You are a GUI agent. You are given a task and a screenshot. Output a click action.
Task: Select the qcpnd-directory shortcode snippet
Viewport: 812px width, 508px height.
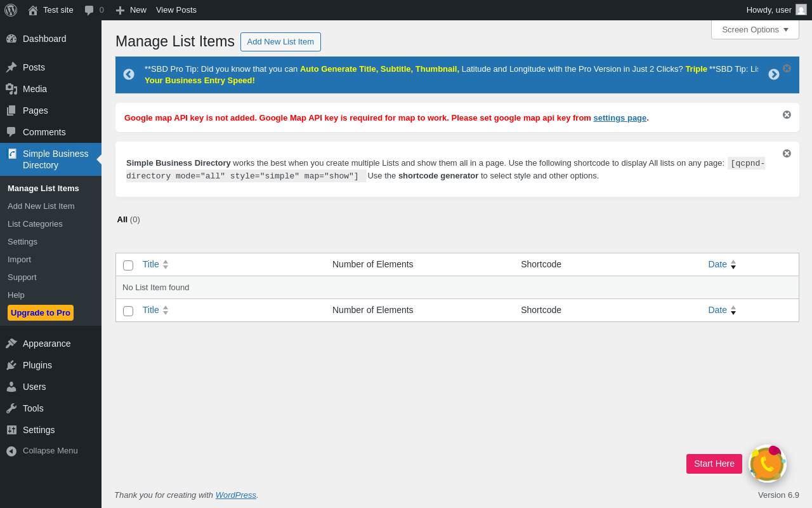(x=445, y=170)
